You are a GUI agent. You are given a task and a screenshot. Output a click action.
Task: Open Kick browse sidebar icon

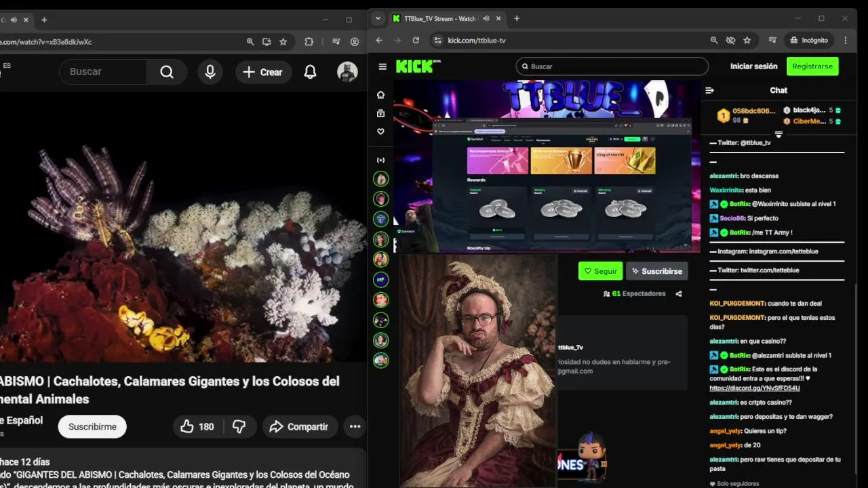pos(380,113)
